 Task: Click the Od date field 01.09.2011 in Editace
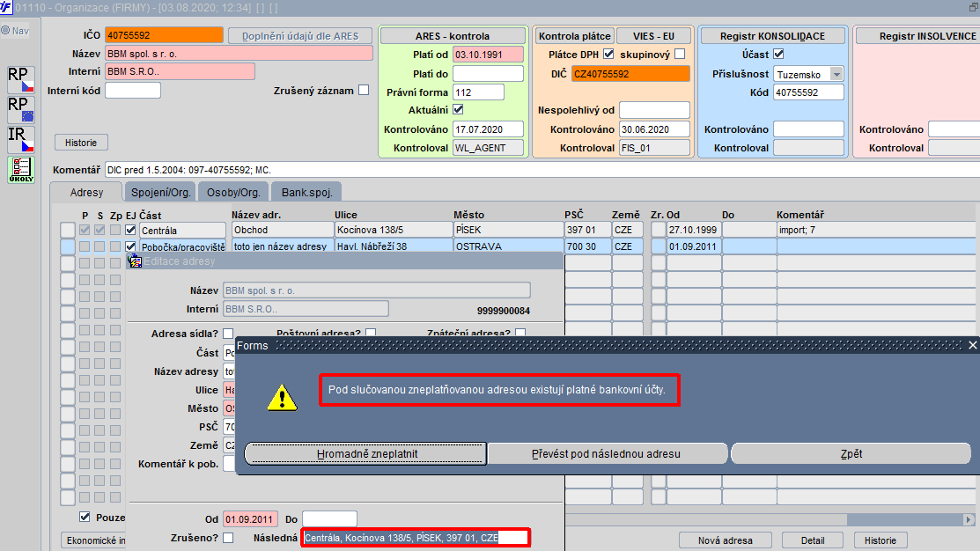click(251, 519)
